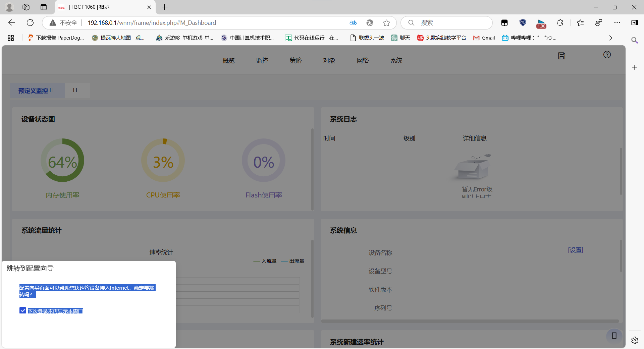Uncheck the 下次登录不再显示本窗口 checkbox
Viewport: 644px width, 349px height.
click(23, 310)
